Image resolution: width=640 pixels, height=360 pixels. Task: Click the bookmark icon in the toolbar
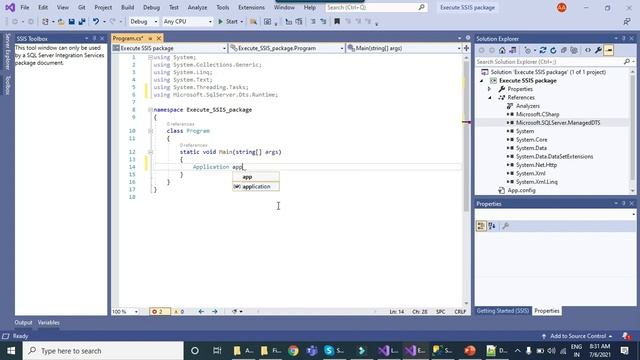click(x=337, y=22)
